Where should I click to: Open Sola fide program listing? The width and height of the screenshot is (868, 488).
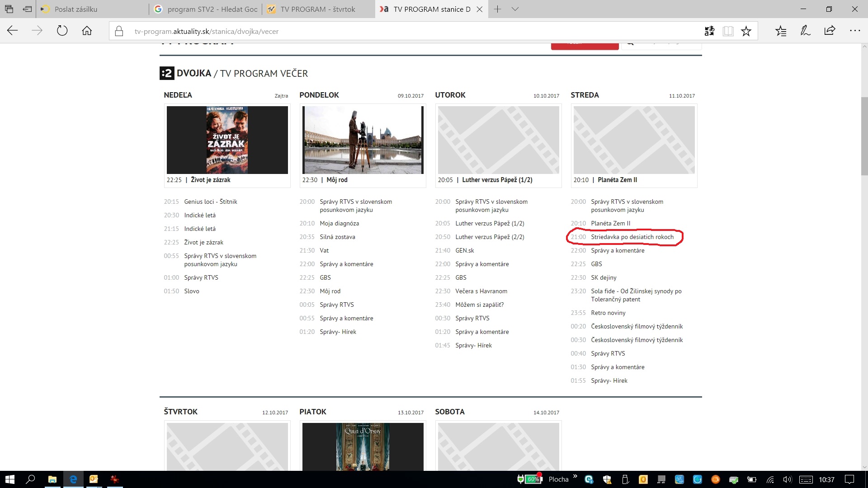coord(636,295)
